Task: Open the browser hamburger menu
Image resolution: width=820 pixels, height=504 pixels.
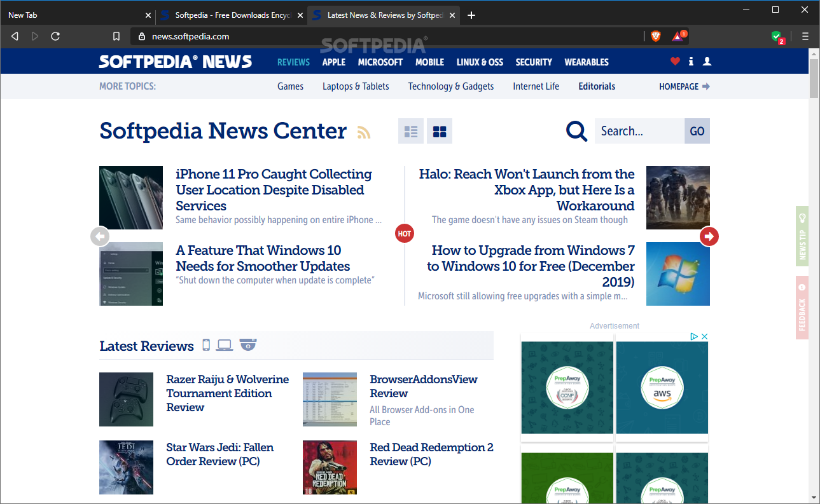Action: 805,36
